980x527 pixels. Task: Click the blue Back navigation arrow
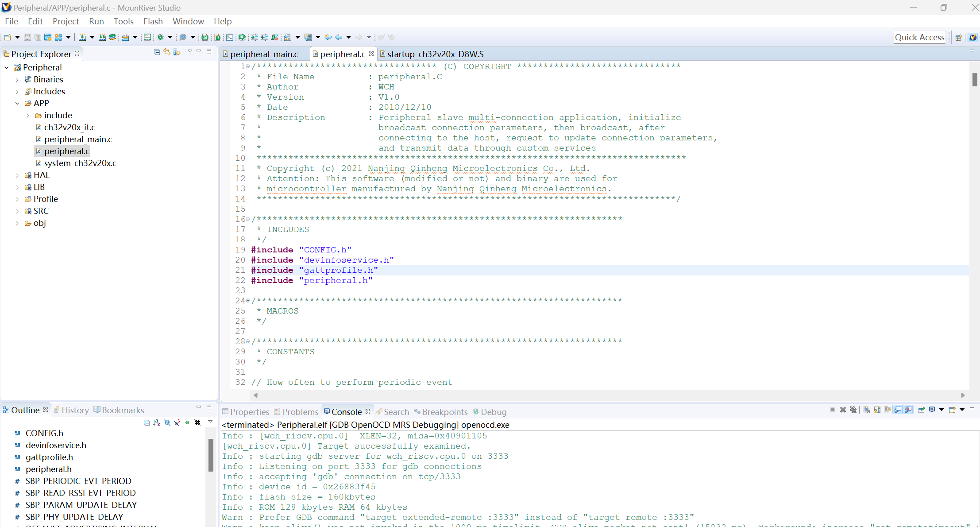pos(339,37)
